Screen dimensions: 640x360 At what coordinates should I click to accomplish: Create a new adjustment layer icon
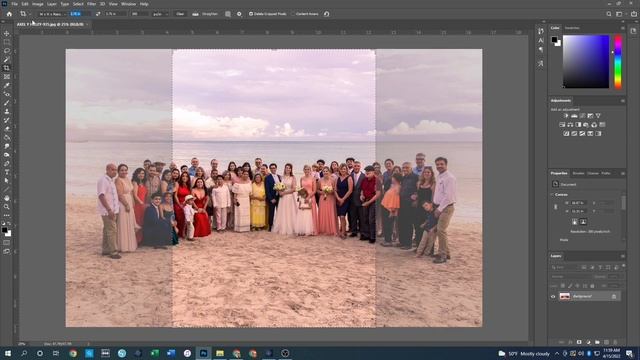click(x=588, y=342)
